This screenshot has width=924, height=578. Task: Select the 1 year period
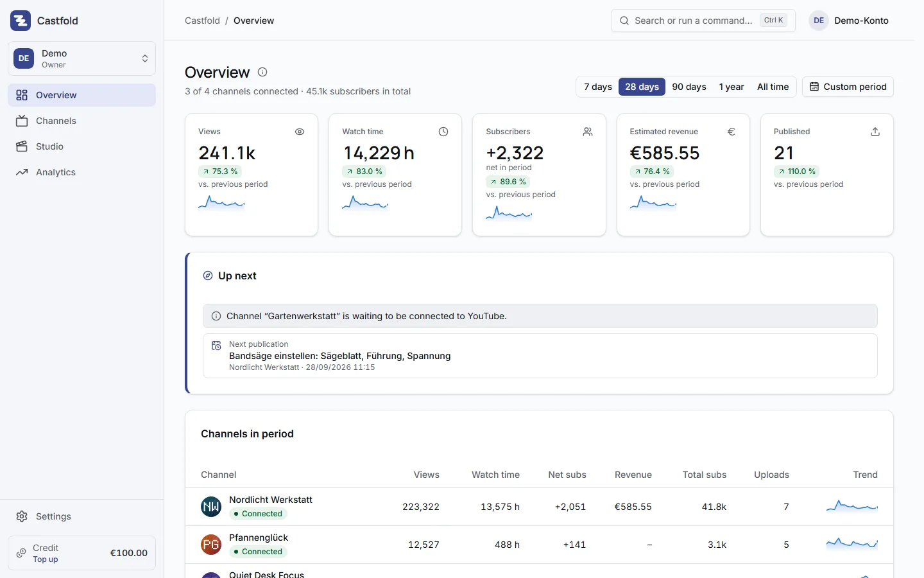point(732,87)
